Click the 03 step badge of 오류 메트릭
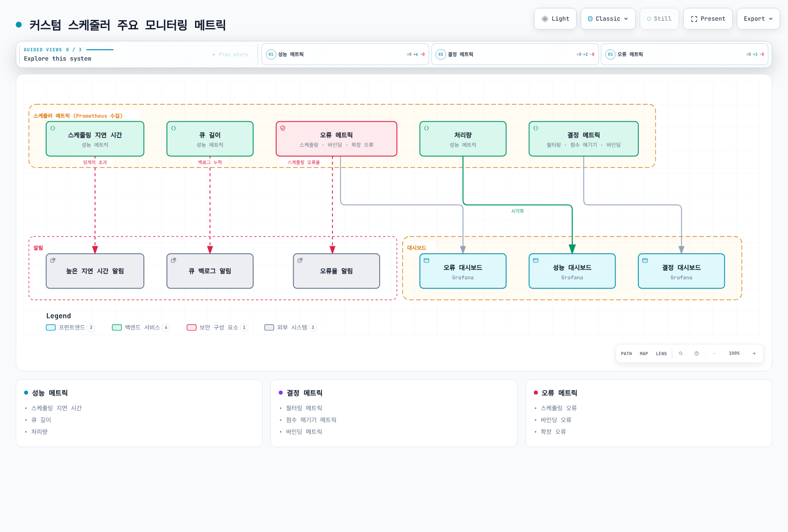788x532 pixels. click(610, 54)
